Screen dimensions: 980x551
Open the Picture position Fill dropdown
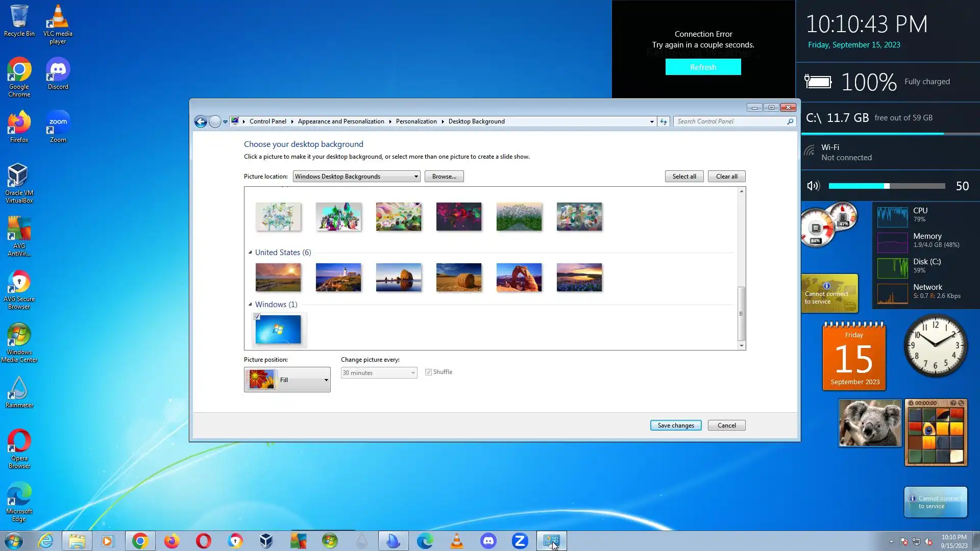tap(287, 380)
